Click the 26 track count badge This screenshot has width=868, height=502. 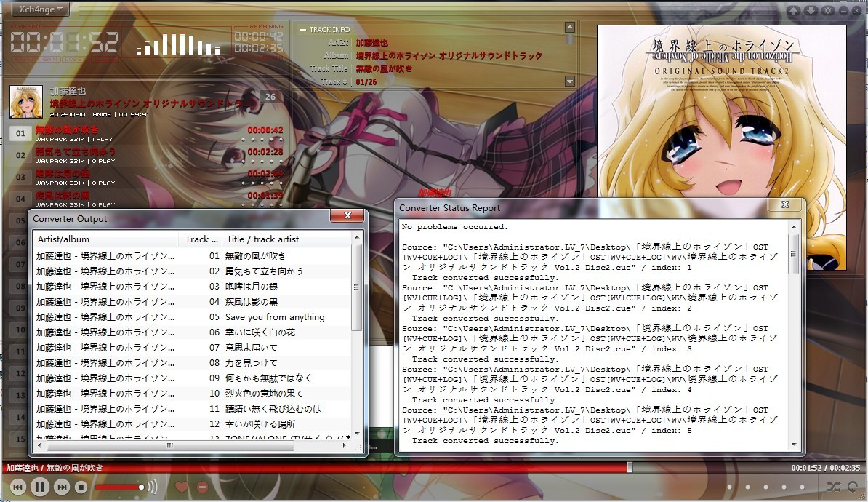pyautogui.click(x=270, y=97)
